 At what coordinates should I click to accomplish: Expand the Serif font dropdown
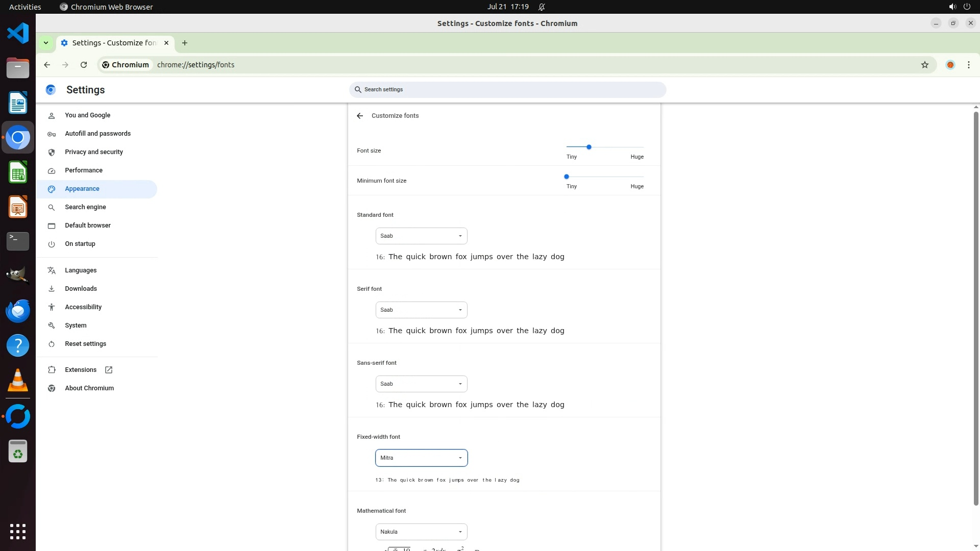[x=421, y=310]
